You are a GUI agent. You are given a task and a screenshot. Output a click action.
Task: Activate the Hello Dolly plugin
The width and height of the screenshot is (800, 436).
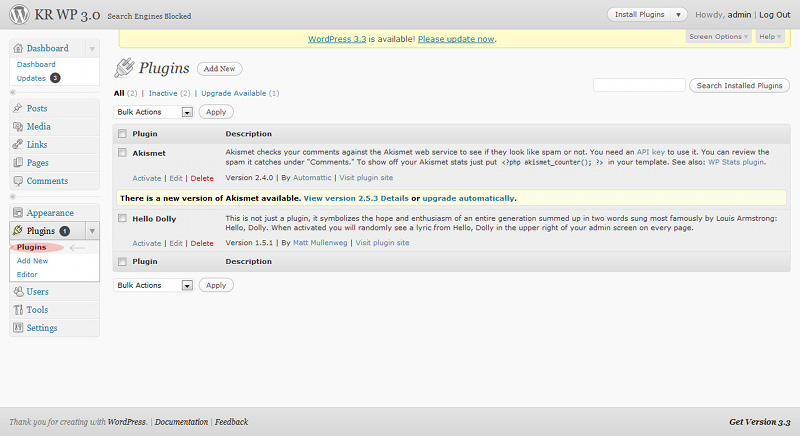147,244
